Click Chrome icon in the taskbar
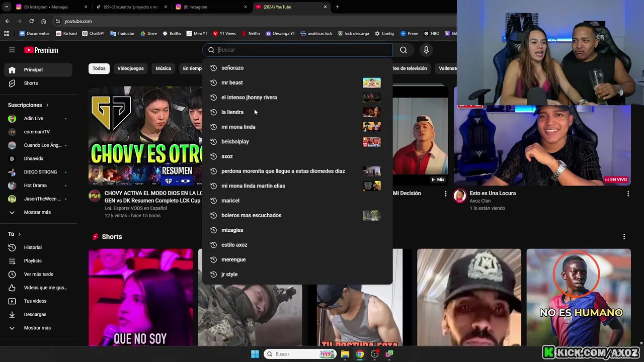The width and height of the screenshot is (644, 362). [x=360, y=354]
